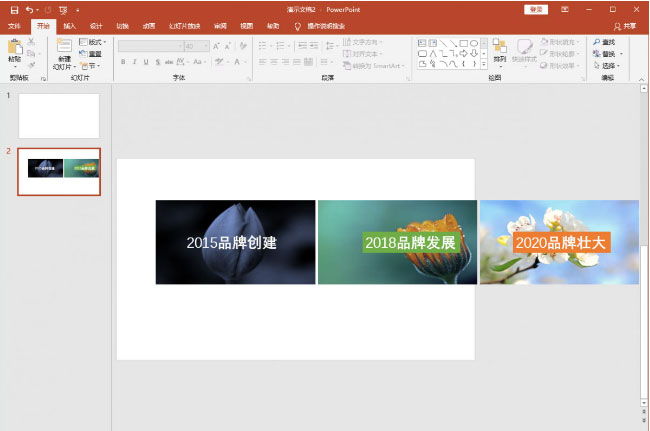Open the Aa change case dropdown
650x431 pixels.
199,62
